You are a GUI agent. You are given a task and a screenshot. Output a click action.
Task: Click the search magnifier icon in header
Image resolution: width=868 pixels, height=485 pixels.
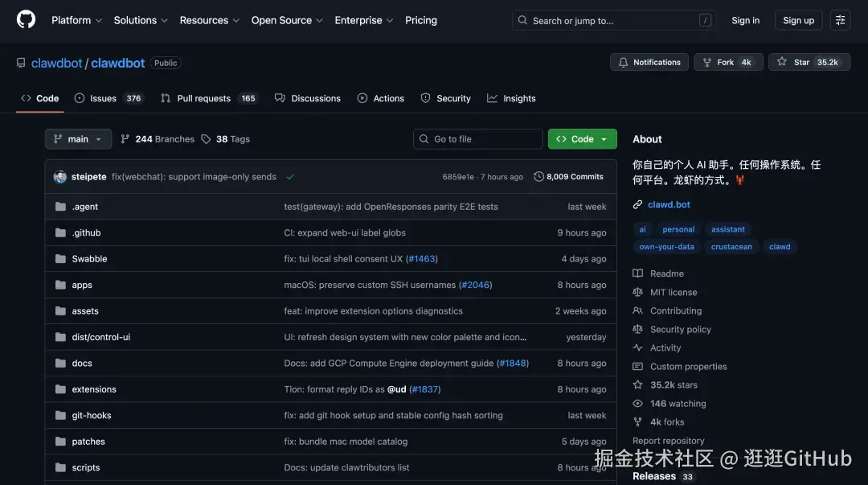522,20
